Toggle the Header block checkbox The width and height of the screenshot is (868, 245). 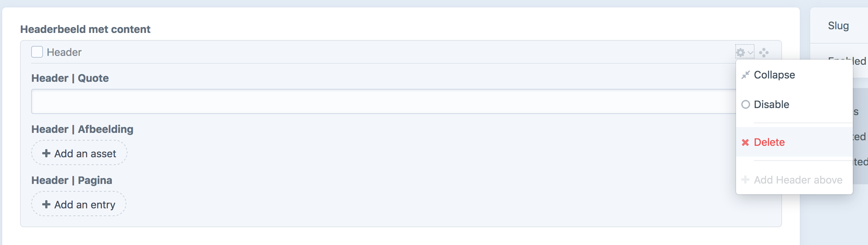pos(37,52)
